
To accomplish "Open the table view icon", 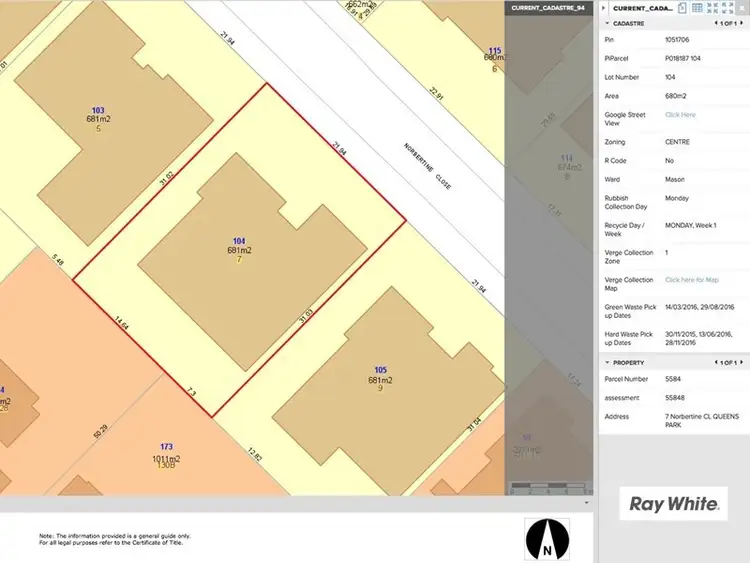I will click(x=697, y=8).
